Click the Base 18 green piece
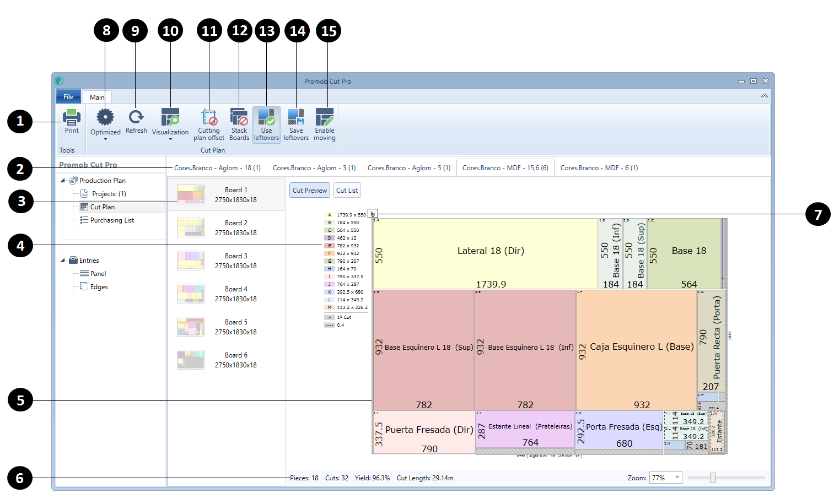 [x=684, y=253]
